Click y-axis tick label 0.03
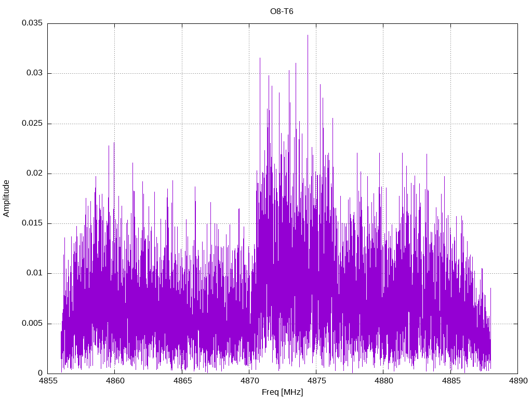 tap(35, 73)
